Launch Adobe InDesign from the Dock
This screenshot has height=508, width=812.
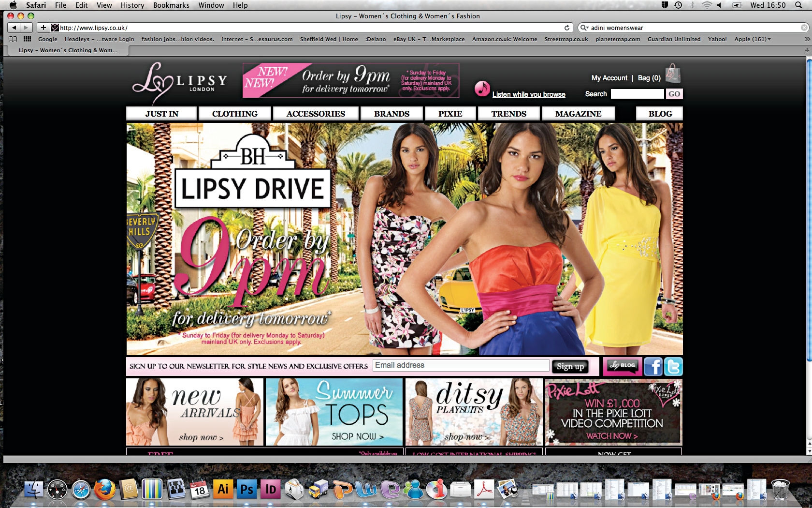click(x=270, y=489)
